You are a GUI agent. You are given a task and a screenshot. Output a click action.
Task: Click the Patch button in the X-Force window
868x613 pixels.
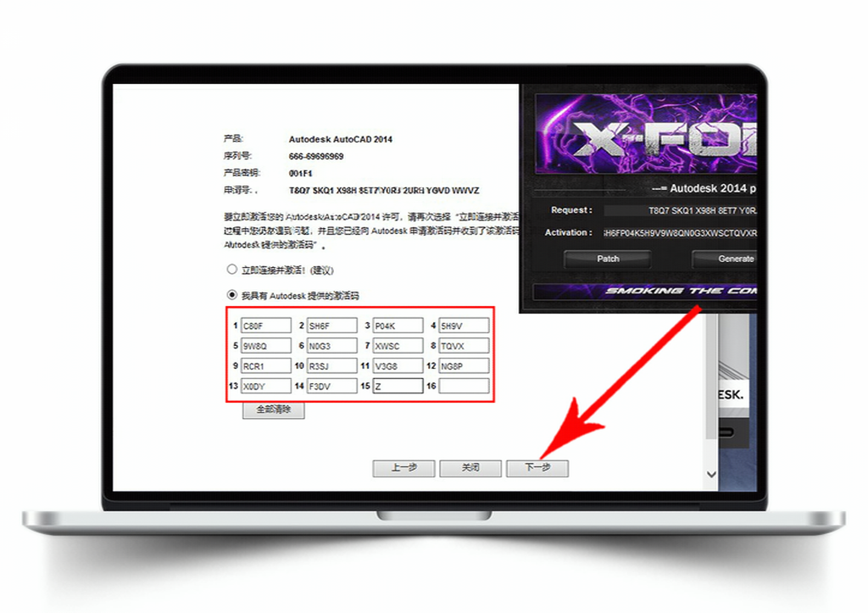[x=608, y=259]
